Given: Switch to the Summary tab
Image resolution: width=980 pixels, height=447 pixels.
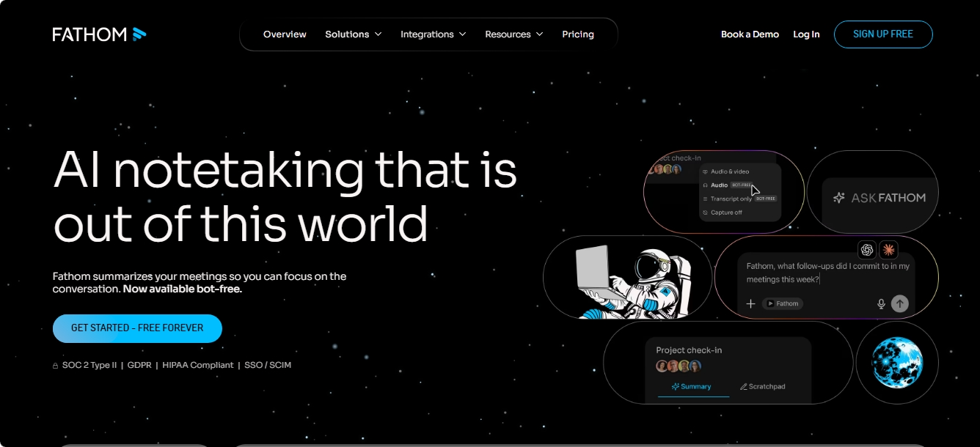Looking at the screenshot, I should pyautogui.click(x=692, y=386).
